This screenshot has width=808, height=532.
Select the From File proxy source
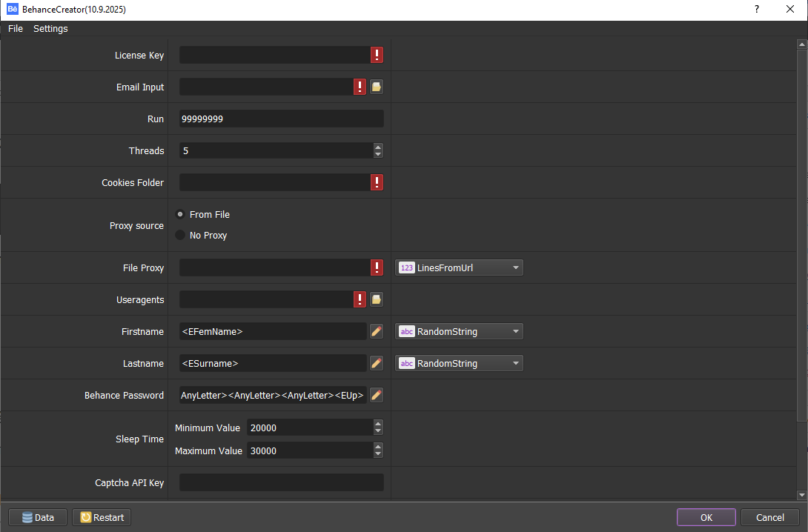click(x=180, y=214)
